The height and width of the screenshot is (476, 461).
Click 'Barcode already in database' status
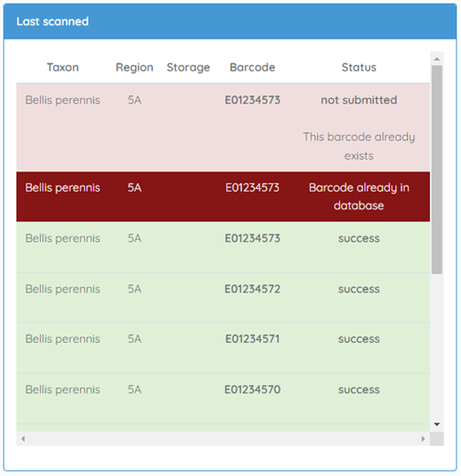coord(358,196)
